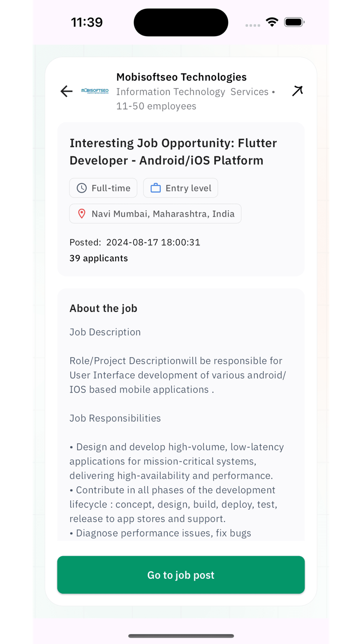Image resolution: width=362 pixels, height=644 pixels.
Task: Tap the bullet about development lifecycle phases
Action: (173, 504)
